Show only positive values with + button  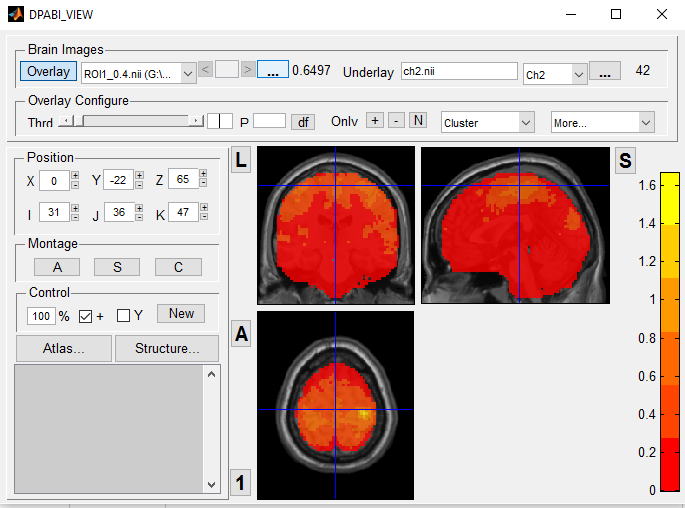pos(375,121)
